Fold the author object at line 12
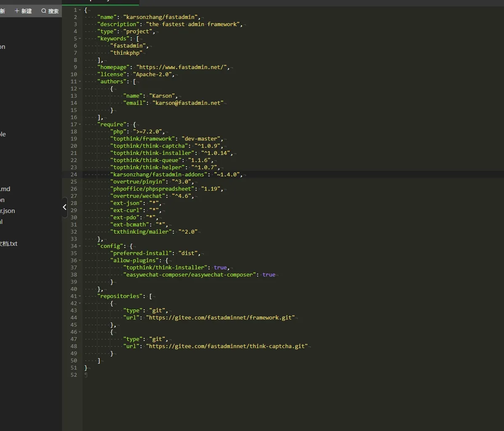504x431 pixels. click(x=80, y=89)
